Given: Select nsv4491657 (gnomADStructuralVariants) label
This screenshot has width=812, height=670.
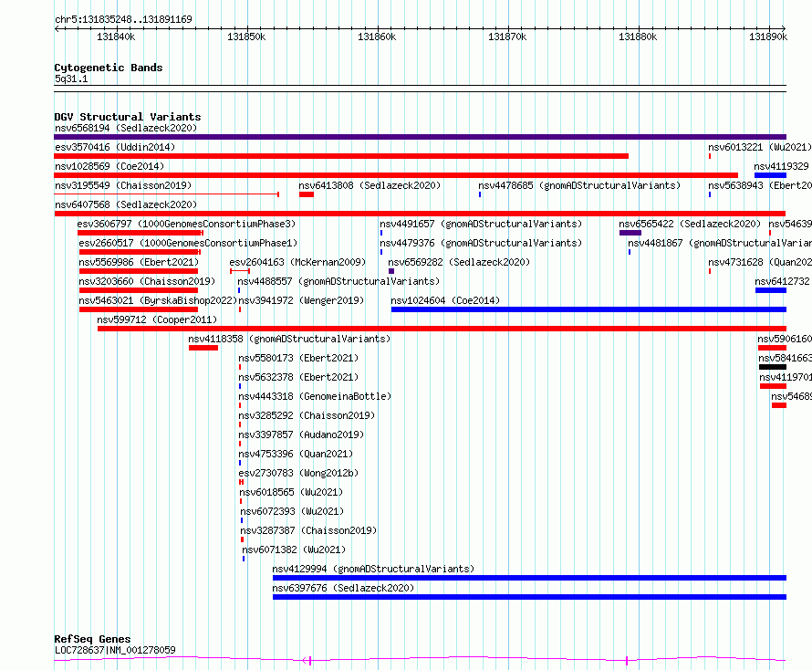Looking at the screenshot, I should [x=481, y=224].
